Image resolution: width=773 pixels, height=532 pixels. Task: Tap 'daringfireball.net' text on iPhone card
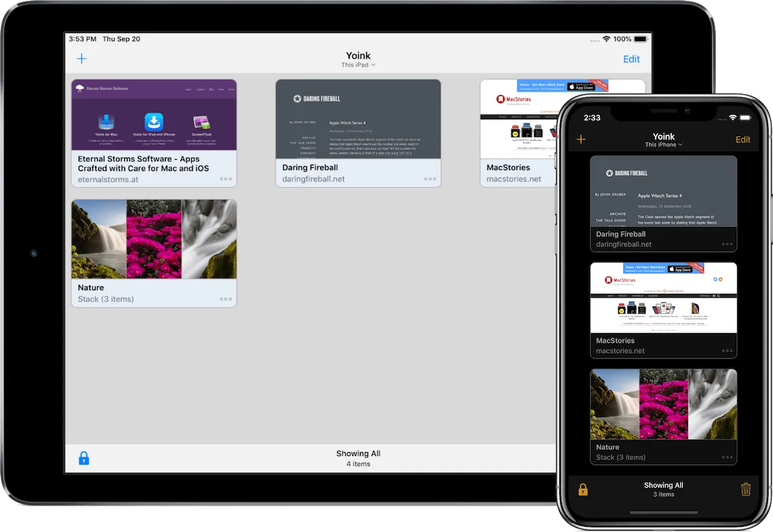[624, 244]
